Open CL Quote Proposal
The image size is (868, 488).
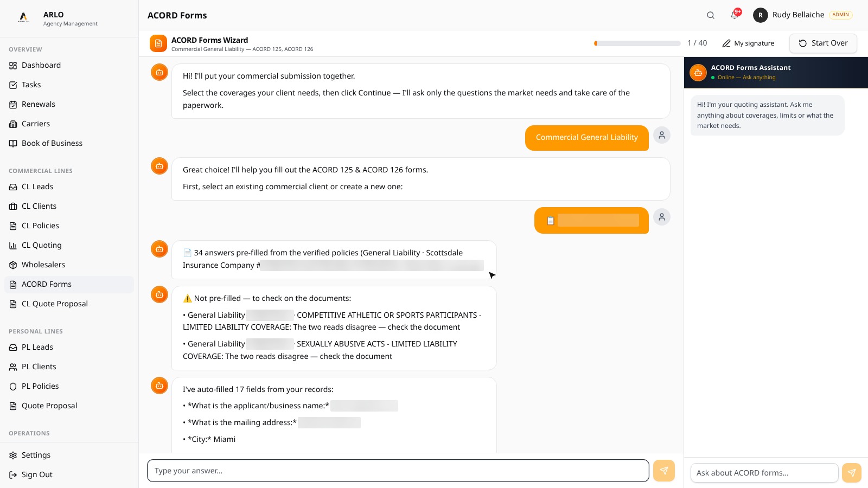(x=69, y=304)
